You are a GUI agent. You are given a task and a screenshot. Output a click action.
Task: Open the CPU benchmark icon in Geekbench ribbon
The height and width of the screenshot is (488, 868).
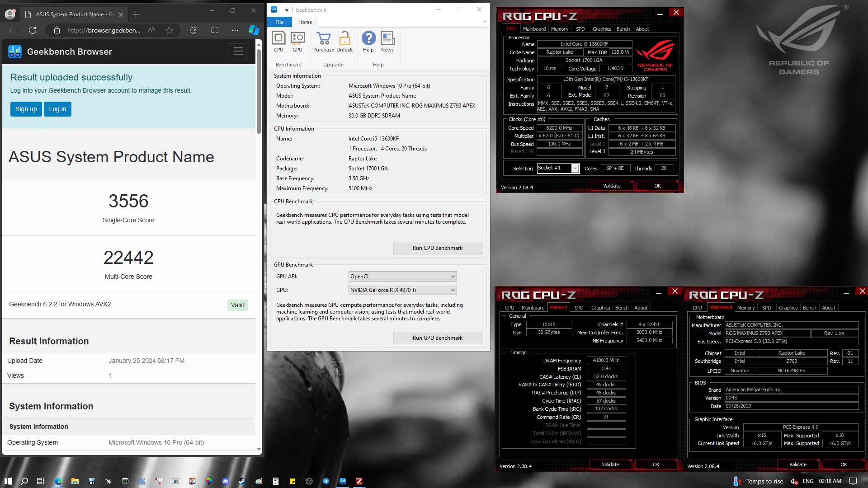click(278, 42)
